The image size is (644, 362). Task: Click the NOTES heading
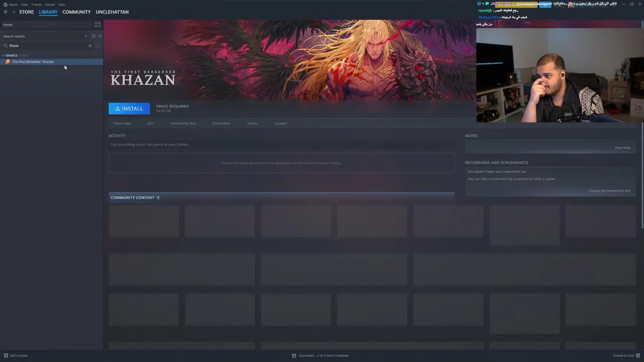pos(471,136)
